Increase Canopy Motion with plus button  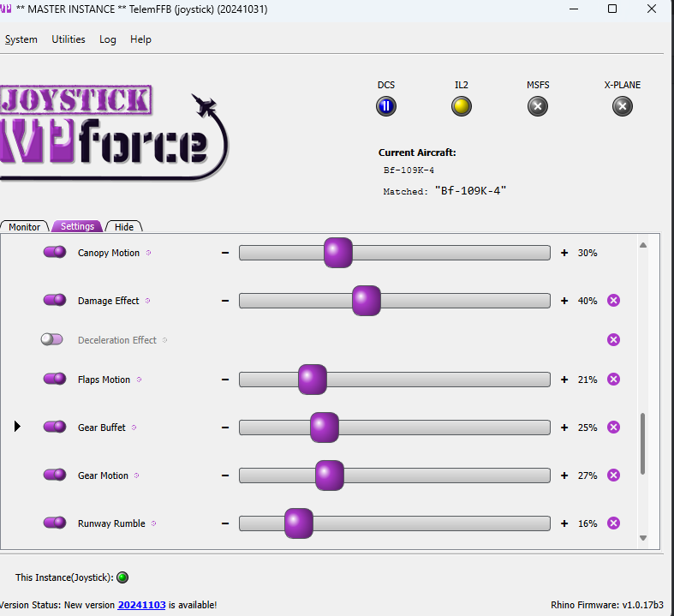(564, 253)
